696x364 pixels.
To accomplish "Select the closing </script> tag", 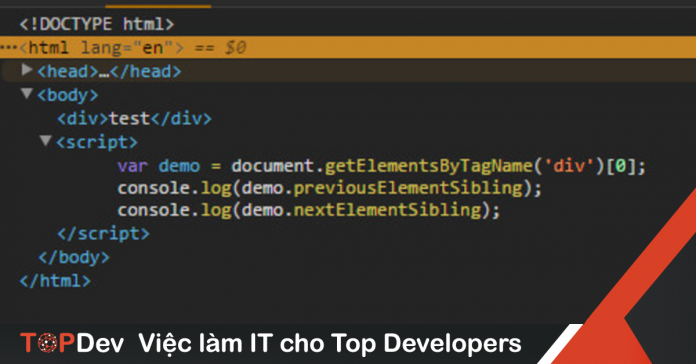I will [103, 233].
